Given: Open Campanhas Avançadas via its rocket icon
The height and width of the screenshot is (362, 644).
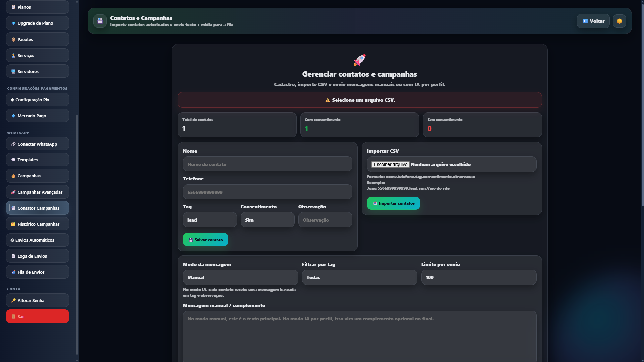Looking at the screenshot, I should (x=13, y=192).
